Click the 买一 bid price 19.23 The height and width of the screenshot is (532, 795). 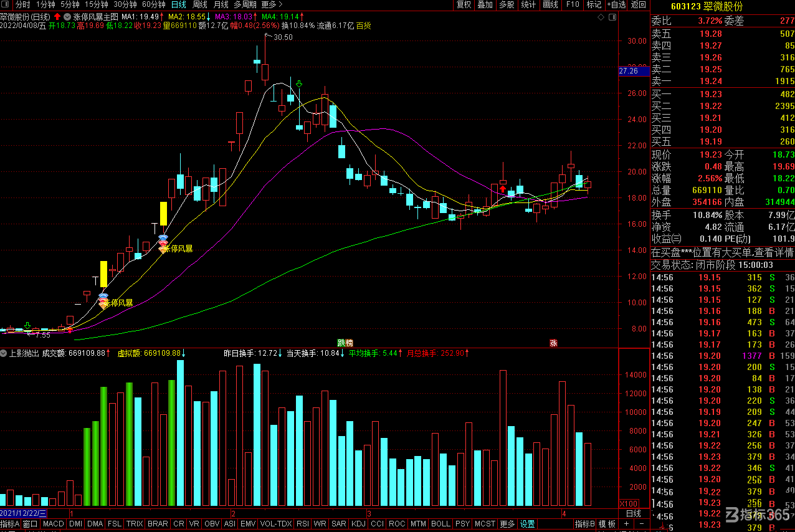711,94
